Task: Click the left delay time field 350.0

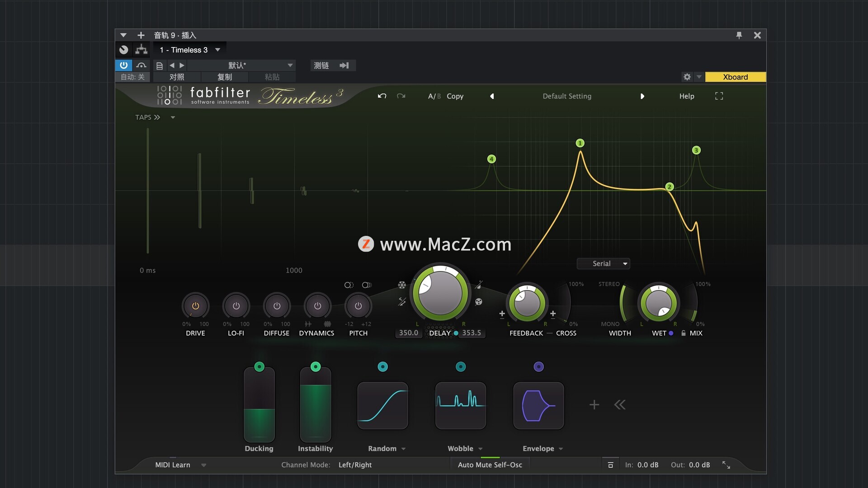Action: tap(409, 333)
